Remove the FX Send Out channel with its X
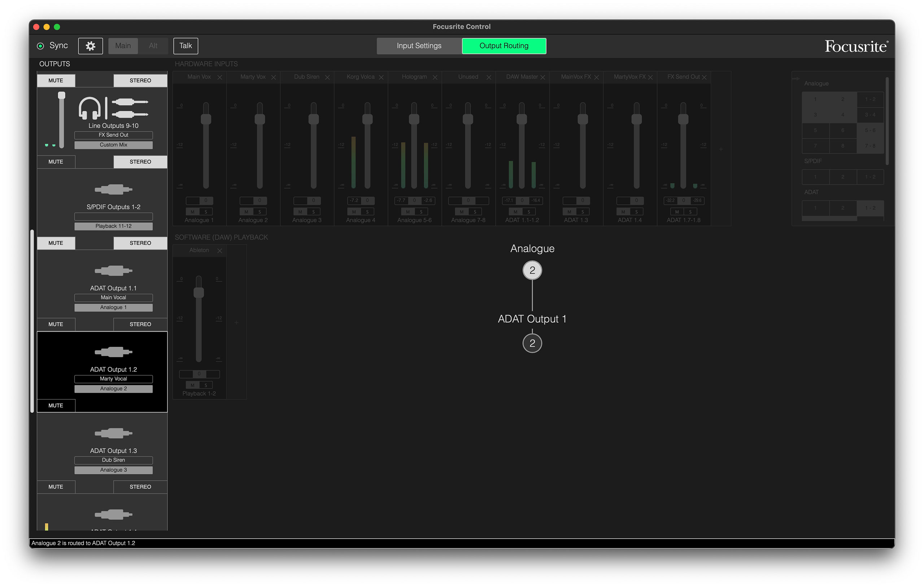924x587 pixels. pos(704,77)
